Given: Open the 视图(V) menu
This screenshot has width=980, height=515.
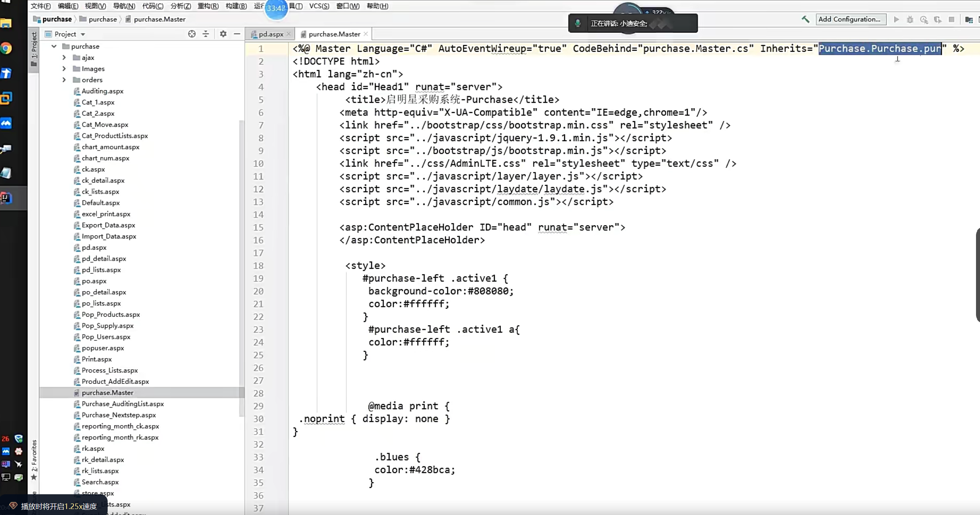Looking at the screenshot, I should (x=95, y=6).
